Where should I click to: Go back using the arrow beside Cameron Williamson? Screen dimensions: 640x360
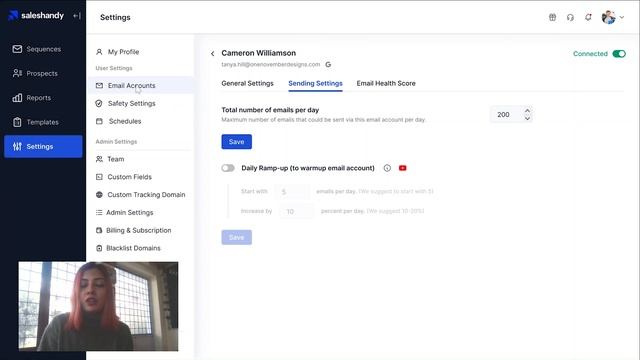click(x=212, y=53)
